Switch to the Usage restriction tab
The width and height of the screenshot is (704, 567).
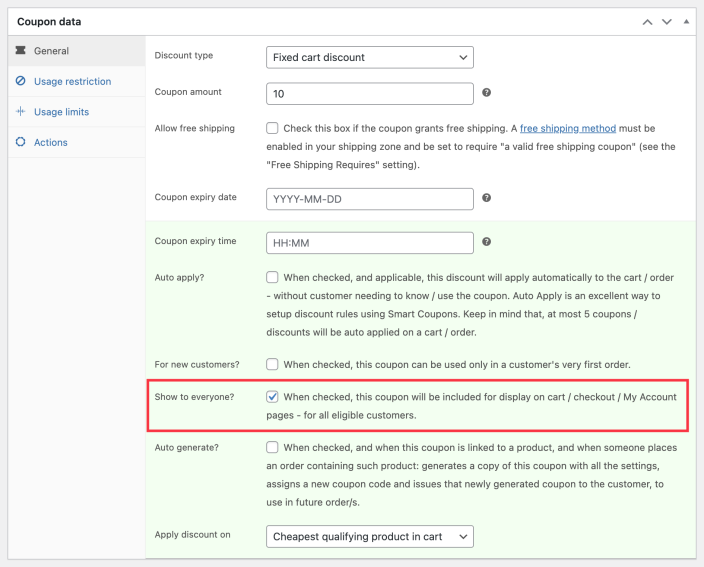tap(72, 81)
